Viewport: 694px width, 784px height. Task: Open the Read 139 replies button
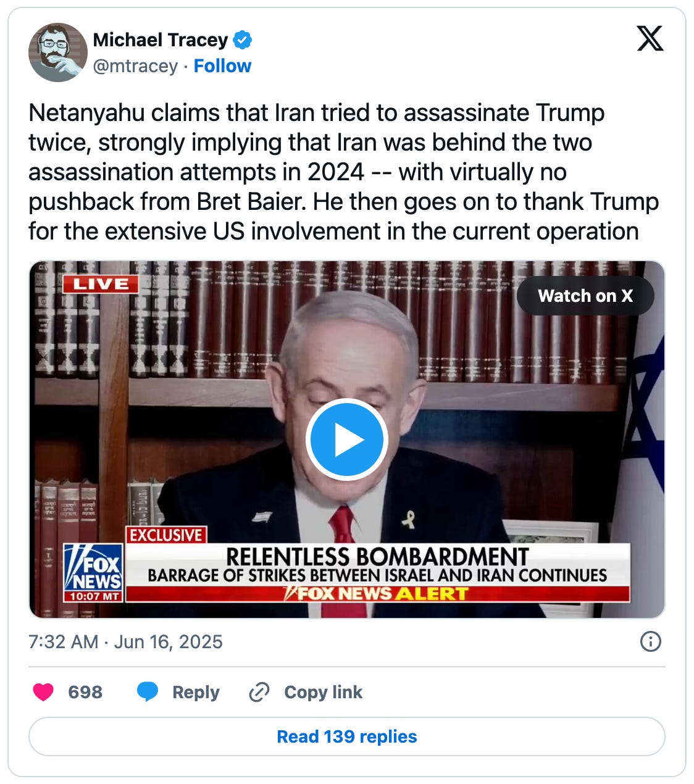[x=347, y=736]
